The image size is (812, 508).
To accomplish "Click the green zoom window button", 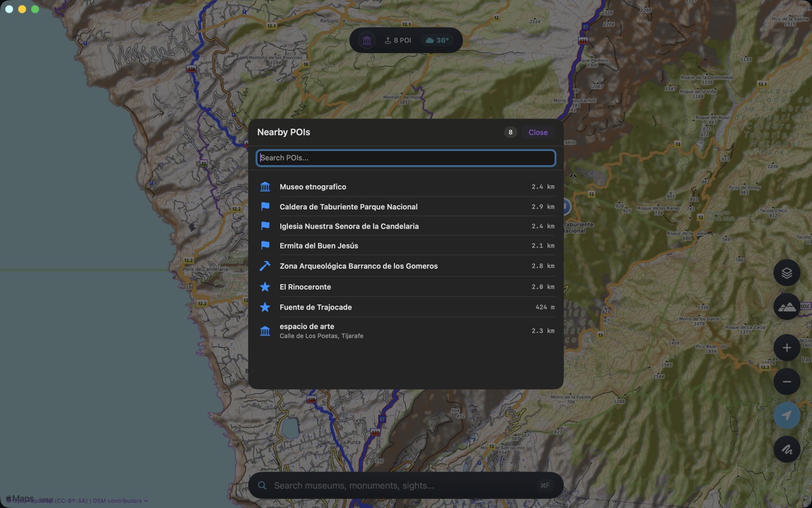I will (x=35, y=9).
